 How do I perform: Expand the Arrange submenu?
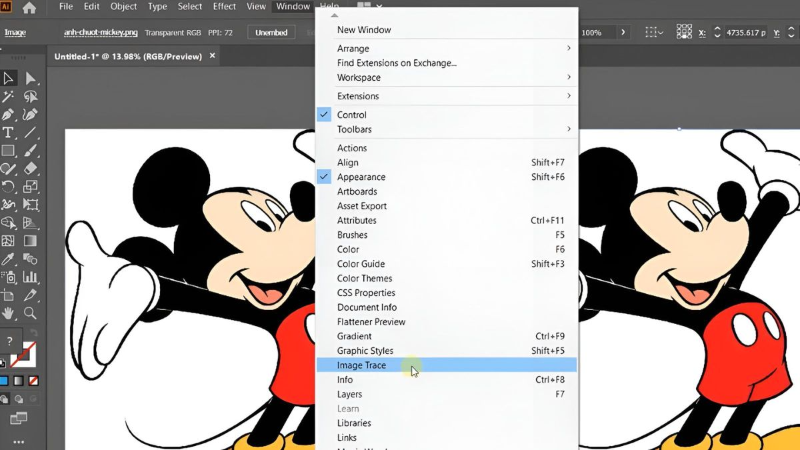447,48
